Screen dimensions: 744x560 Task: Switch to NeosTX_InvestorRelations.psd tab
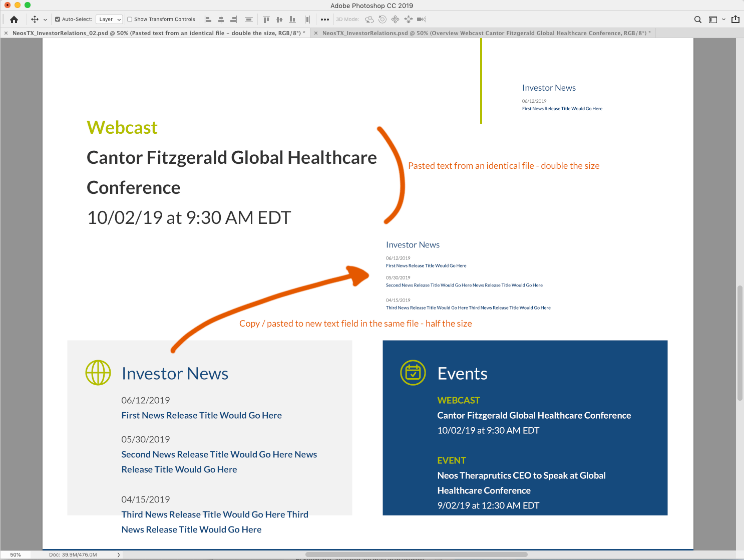click(486, 33)
